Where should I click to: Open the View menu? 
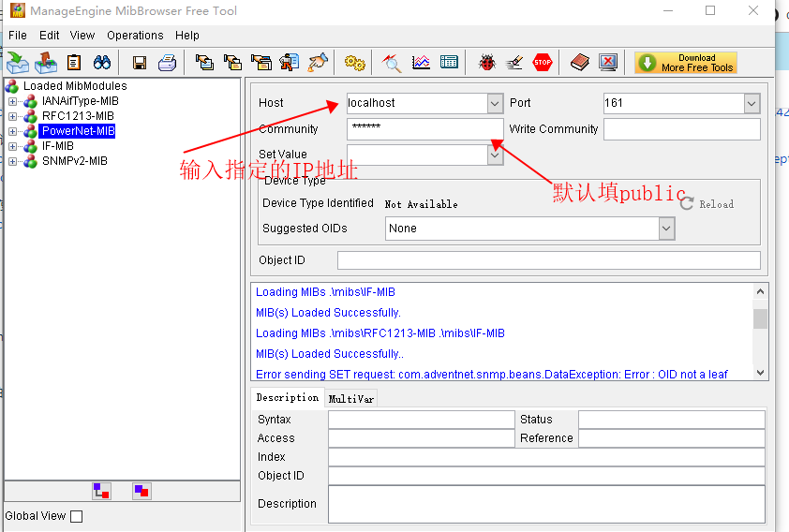[x=82, y=36]
